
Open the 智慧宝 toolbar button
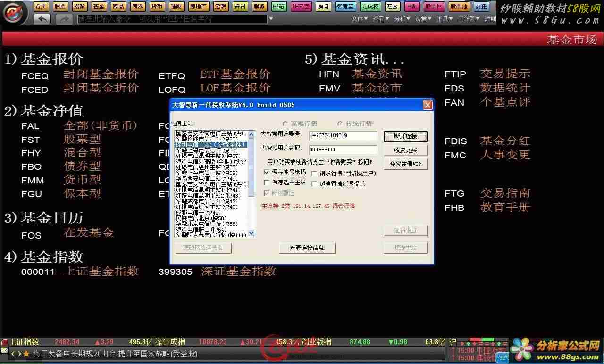(345, 7)
